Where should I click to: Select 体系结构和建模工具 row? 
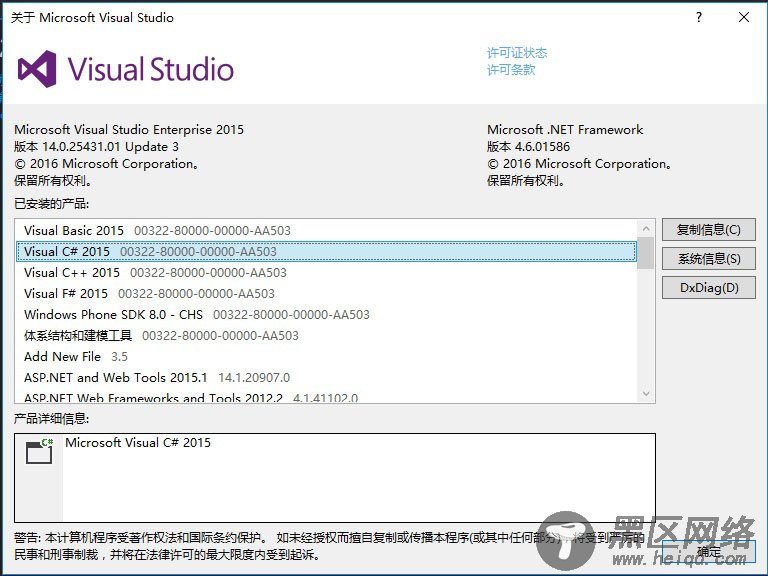[327, 336]
